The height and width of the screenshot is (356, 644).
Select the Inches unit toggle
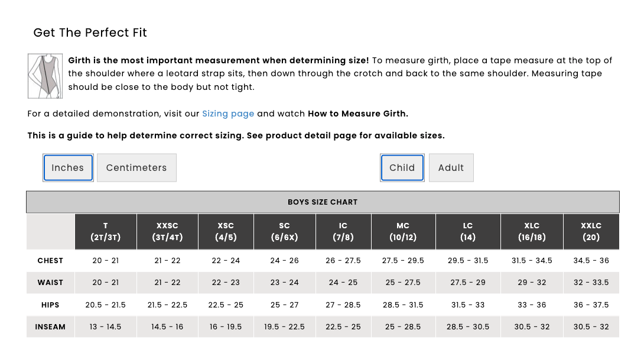(x=68, y=168)
